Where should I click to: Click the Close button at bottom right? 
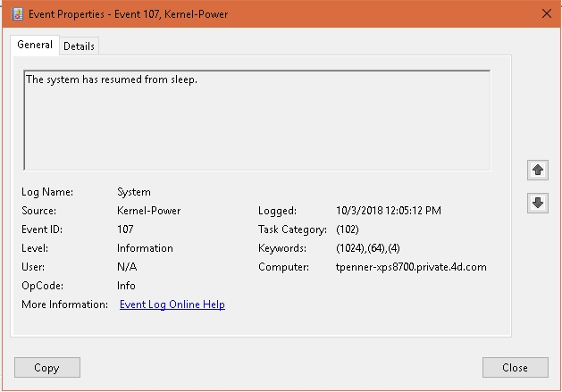[x=515, y=367]
